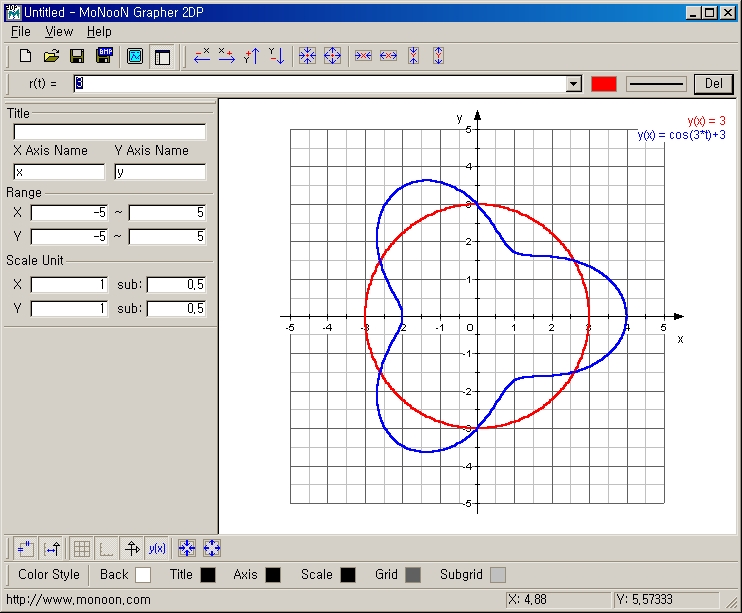Toggle axis arrows display icon
Screen dimensions: 742x613
[x=132, y=549]
